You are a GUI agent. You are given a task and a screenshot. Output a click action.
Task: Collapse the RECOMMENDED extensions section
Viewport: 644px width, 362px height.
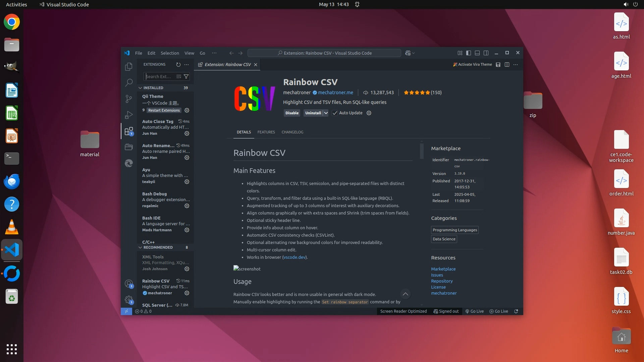click(x=140, y=247)
